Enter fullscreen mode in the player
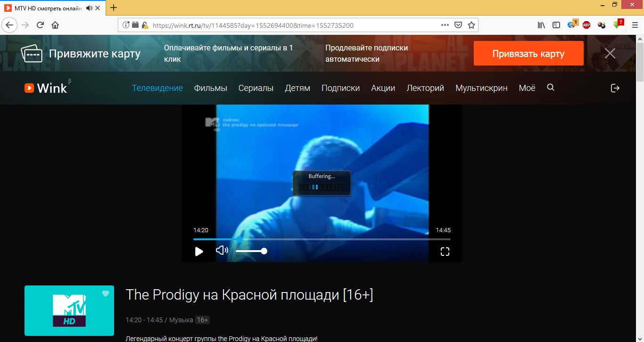644x342 pixels. (445, 252)
